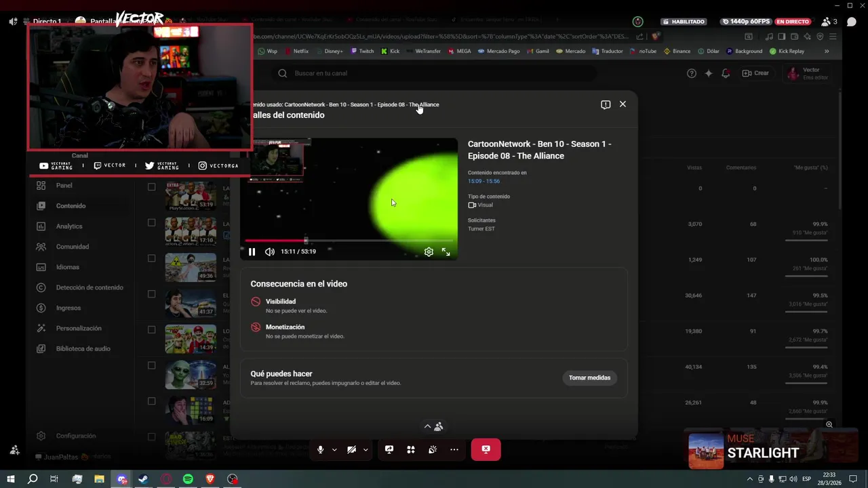Open 1440p 60FPS quality selector

(x=747, y=22)
